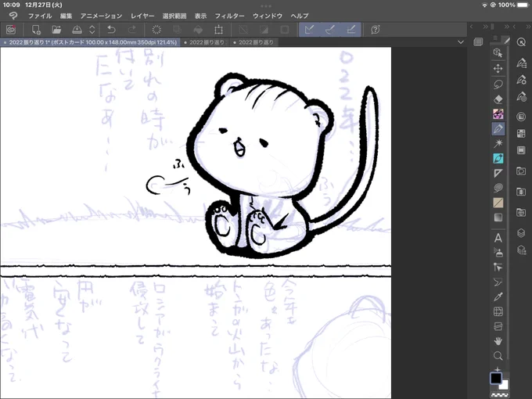Open the Layer Property palette icon
The width and height of the screenshot is (532, 399).
click(x=521, y=250)
